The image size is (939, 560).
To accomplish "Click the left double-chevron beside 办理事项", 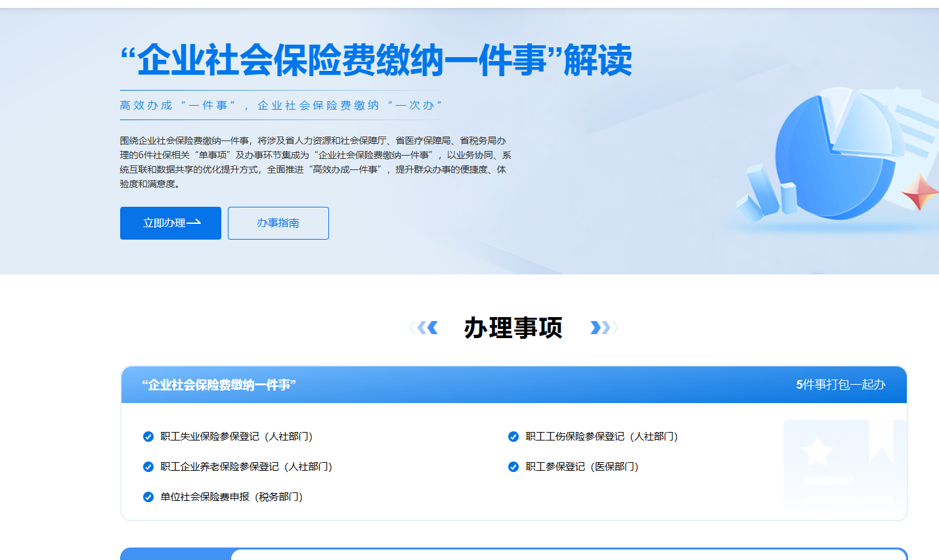I will pos(425,328).
